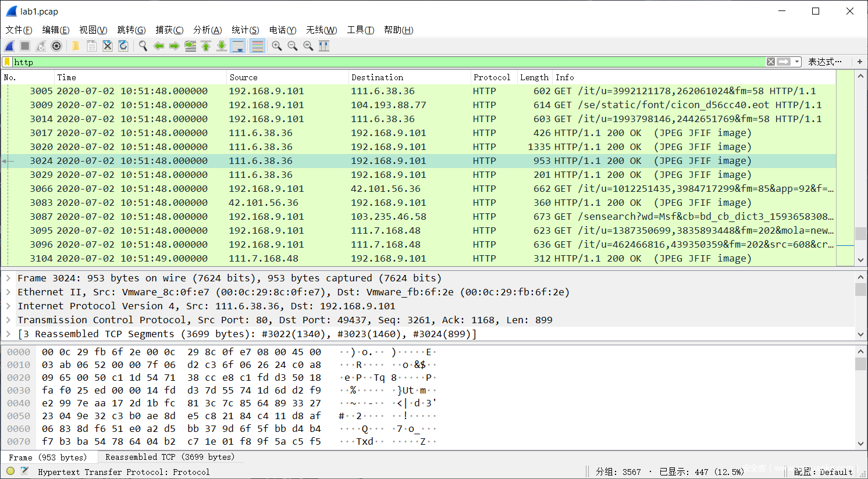Click the open capture file folder icon
868x479 pixels.
76,46
